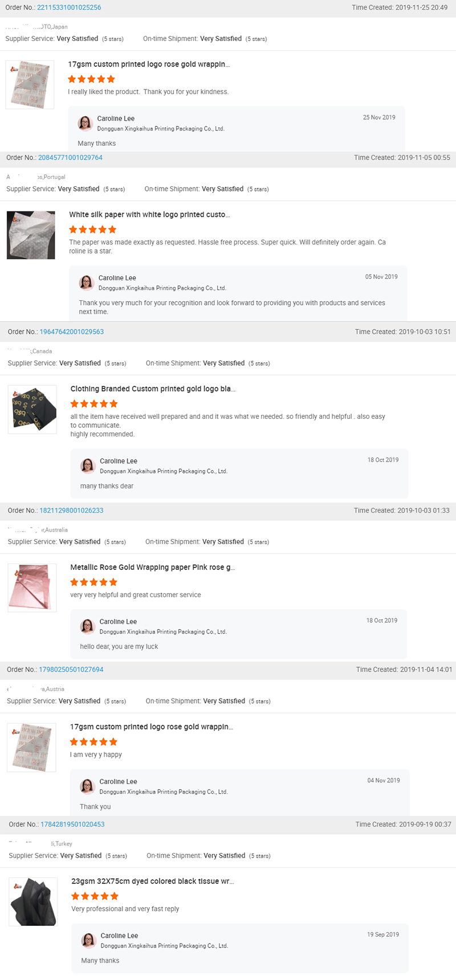The height and width of the screenshot is (980, 456).
Task: Open order number 17980250501027694 link
Action: click(x=71, y=669)
